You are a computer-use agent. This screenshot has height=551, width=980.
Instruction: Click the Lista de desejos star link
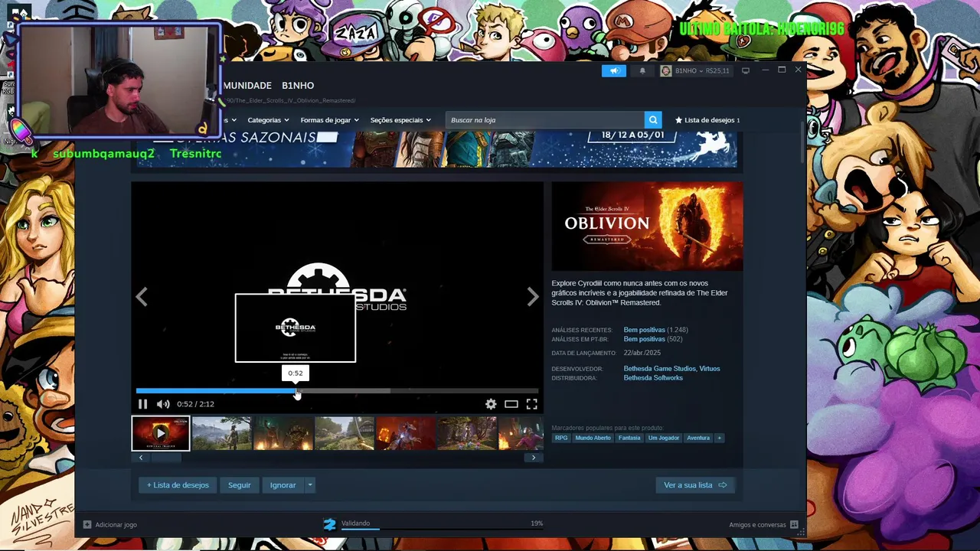[x=707, y=120]
